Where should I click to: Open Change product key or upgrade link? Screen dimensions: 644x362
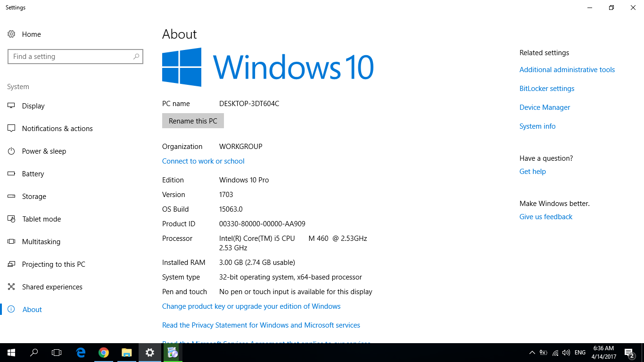point(251,306)
